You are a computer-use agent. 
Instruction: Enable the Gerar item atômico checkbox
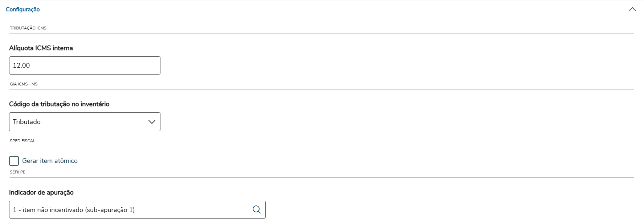(14, 161)
